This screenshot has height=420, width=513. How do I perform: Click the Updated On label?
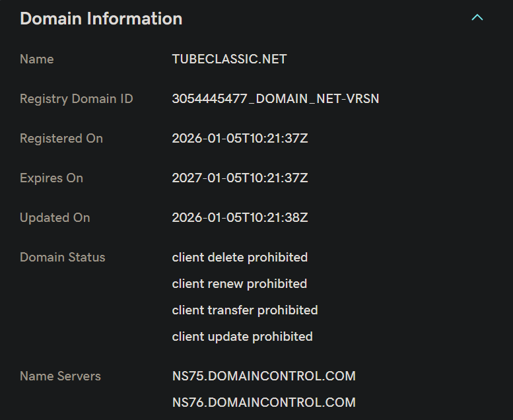point(55,218)
